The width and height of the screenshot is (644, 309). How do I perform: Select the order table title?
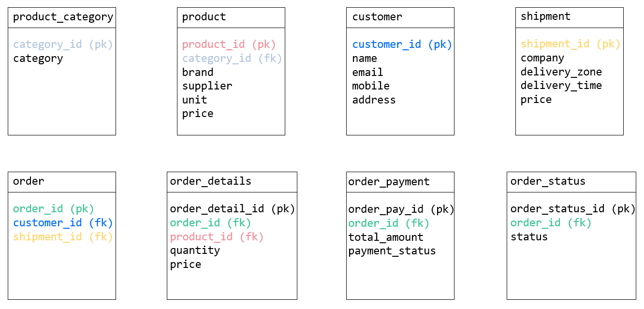point(29,181)
